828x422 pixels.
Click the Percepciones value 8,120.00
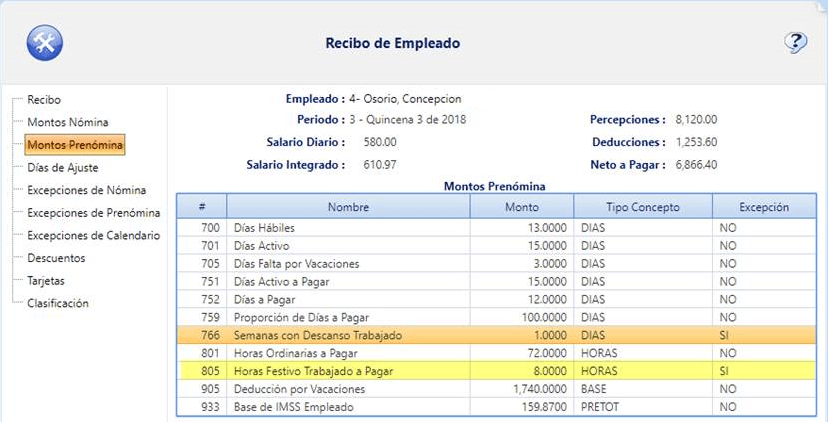(696, 119)
